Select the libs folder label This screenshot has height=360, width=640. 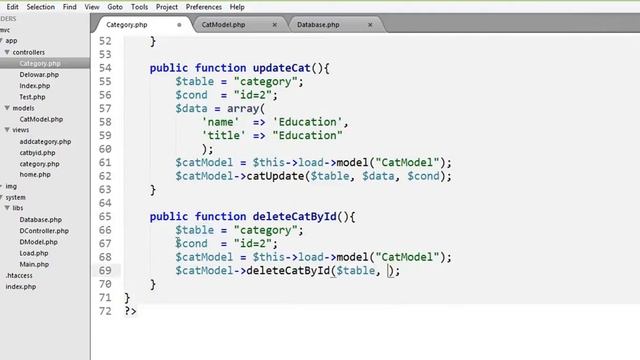(x=18, y=208)
